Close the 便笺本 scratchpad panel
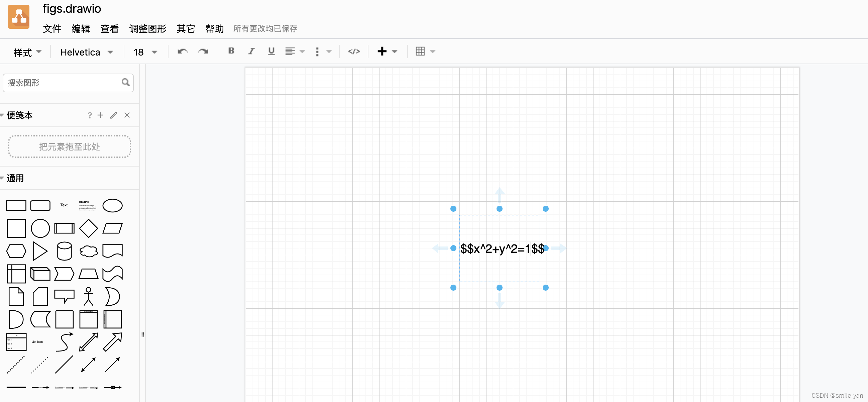 coord(127,115)
